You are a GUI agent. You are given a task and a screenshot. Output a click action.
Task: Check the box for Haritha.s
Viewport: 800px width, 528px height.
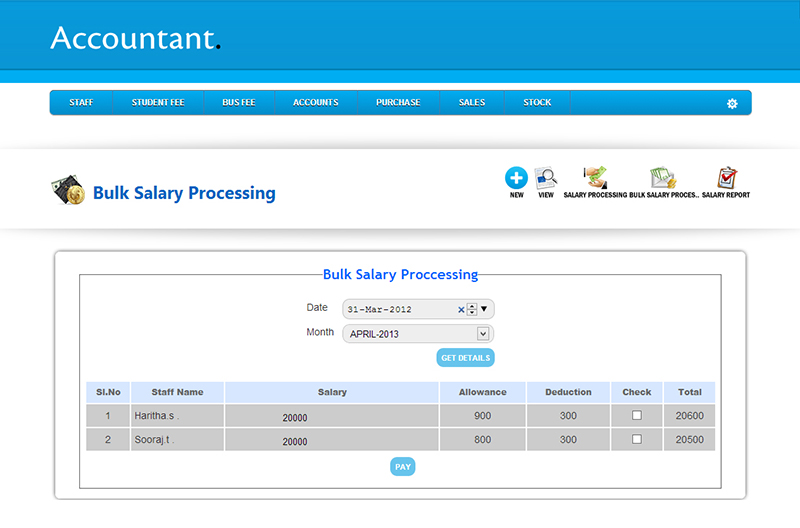click(637, 415)
